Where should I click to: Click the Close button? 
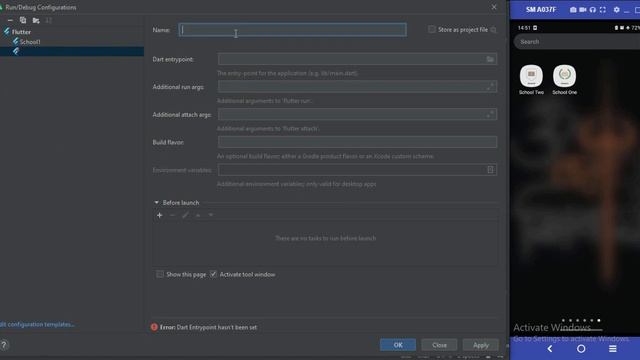pyautogui.click(x=439, y=345)
